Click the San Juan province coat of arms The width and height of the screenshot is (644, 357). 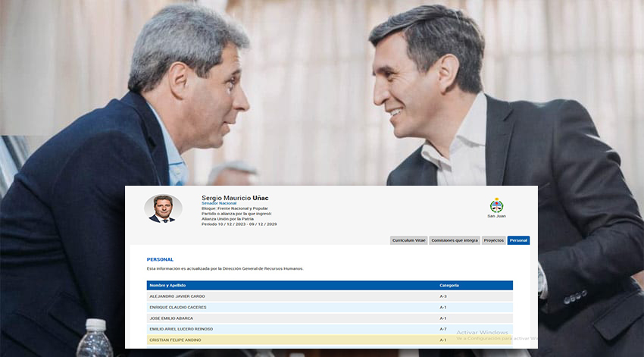(496, 205)
